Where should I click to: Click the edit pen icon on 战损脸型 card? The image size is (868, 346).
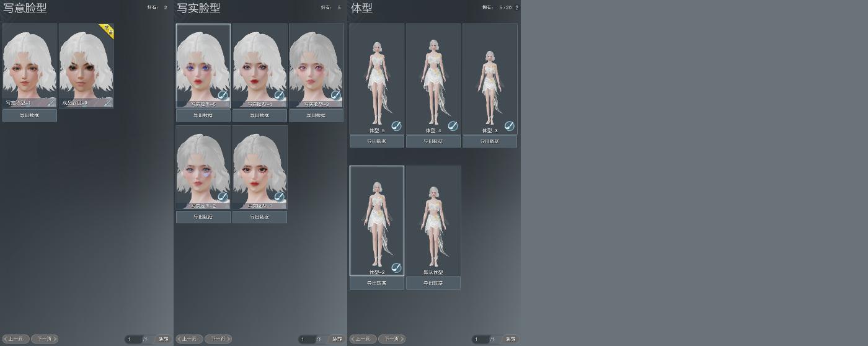[108, 102]
